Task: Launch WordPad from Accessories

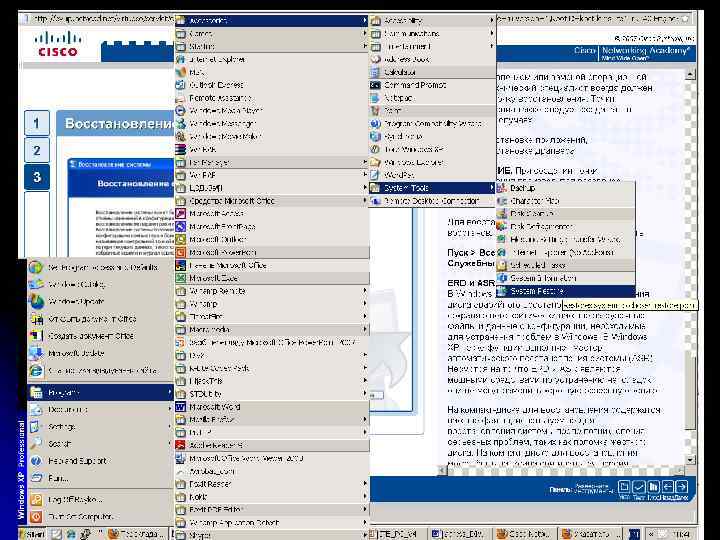Action: pyautogui.click(x=433, y=175)
